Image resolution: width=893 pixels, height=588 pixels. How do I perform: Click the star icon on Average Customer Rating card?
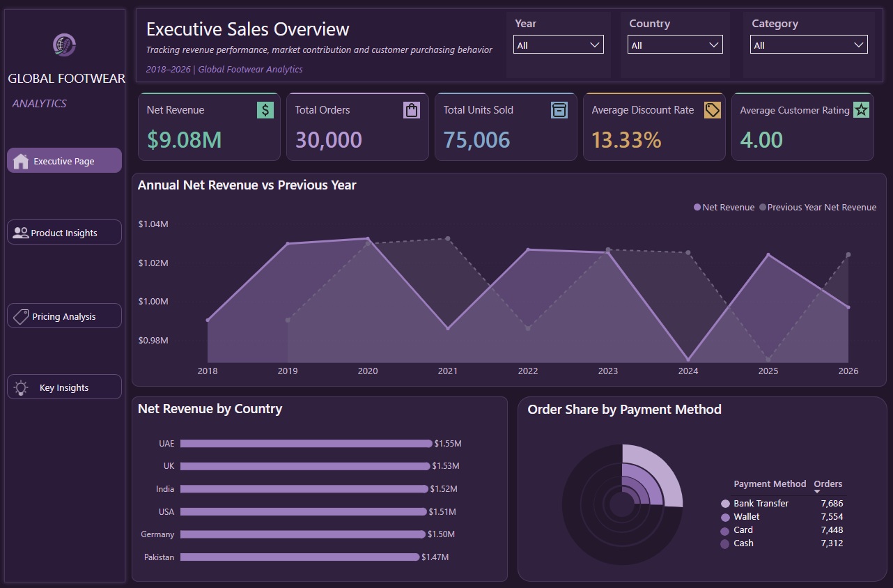pos(862,109)
